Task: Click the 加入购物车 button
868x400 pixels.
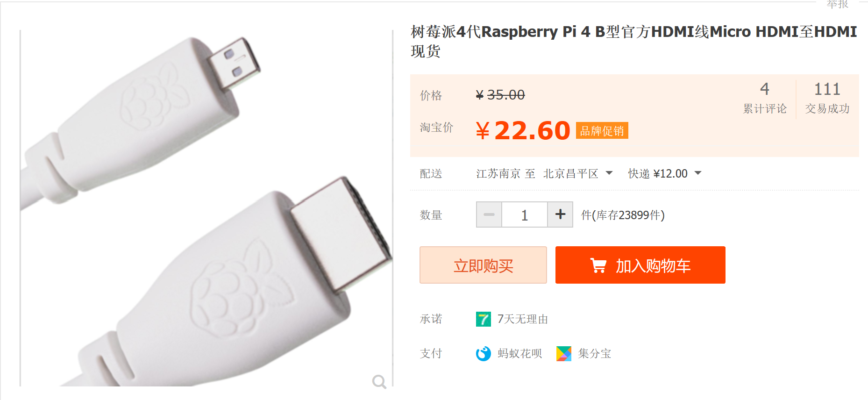Action: click(640, 265)
